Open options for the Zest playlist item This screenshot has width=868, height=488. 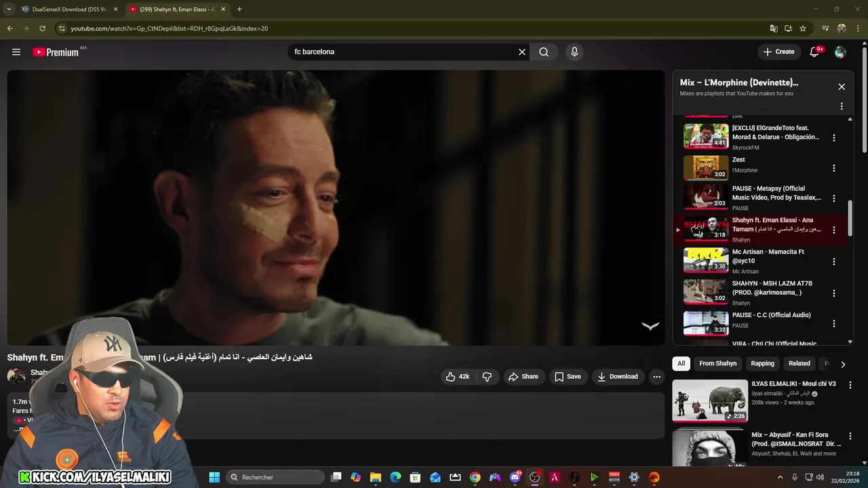click(x=834, y=168)
